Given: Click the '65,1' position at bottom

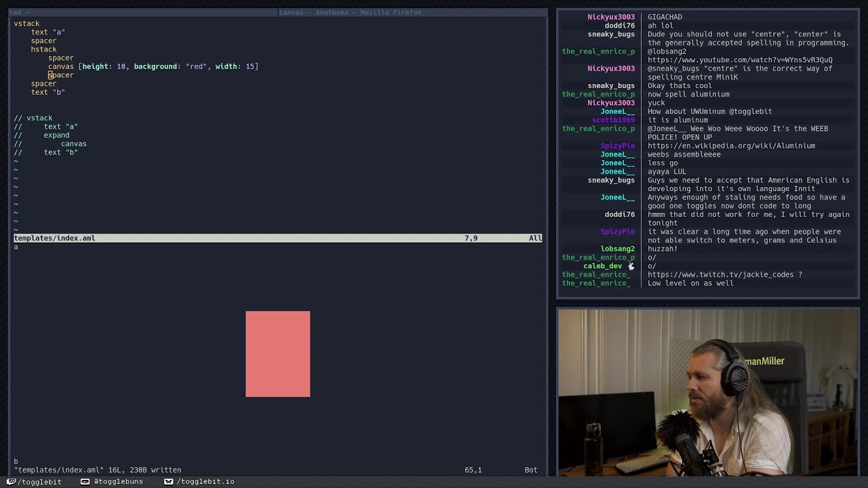Looking at the screenshot, I should 473,470.
